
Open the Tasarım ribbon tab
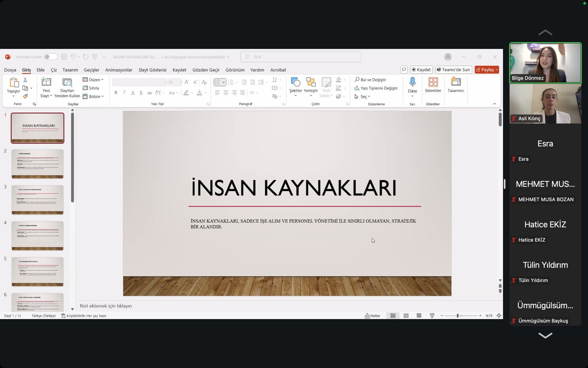(70, 70)
